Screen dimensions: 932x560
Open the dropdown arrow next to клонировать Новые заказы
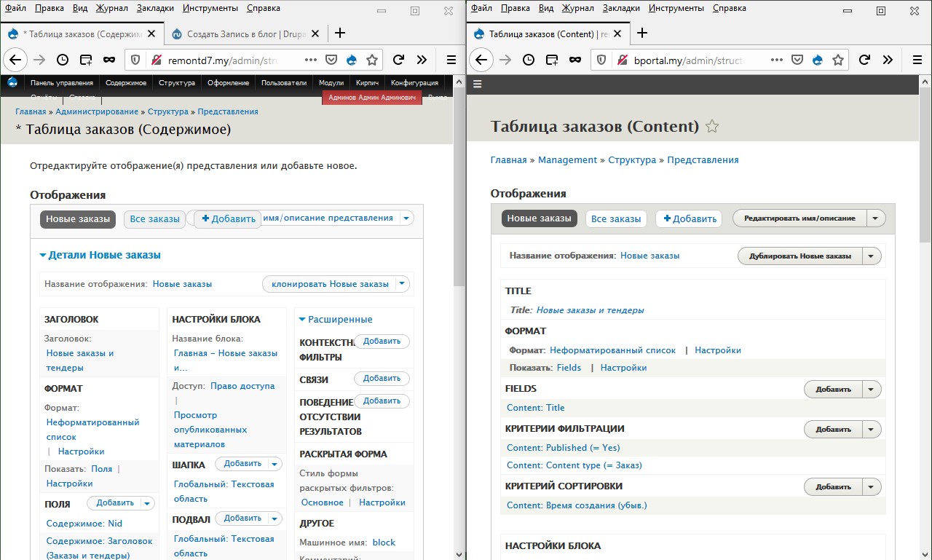pyautogui.click(x=403, y=284)
